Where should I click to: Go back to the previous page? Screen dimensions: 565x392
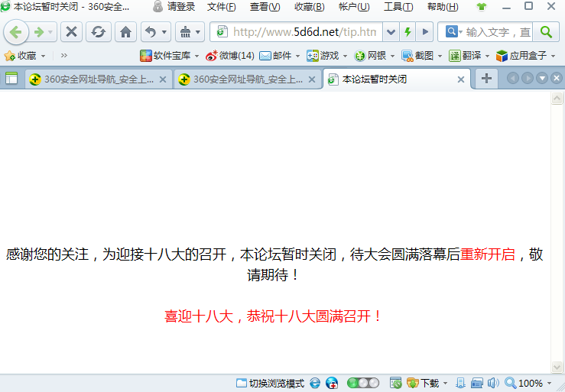[16, 32]
